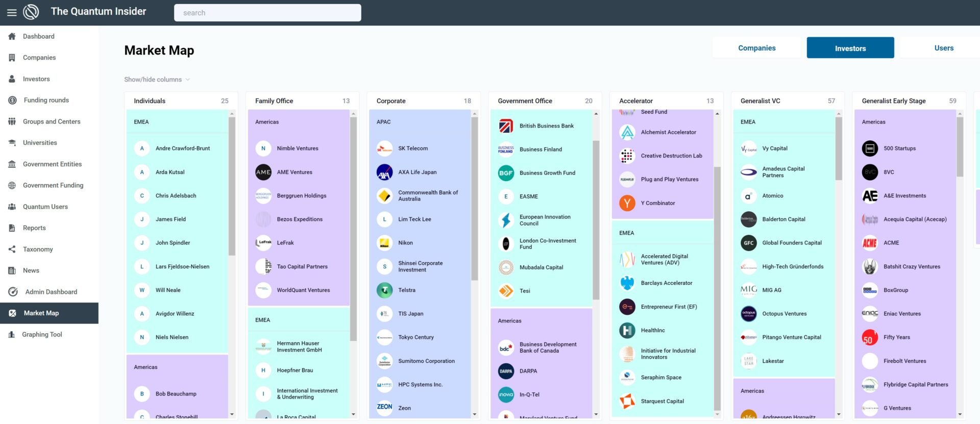Click the 500 Startups logo icon
Screen dimensions: 980x424
click(870, 148)
